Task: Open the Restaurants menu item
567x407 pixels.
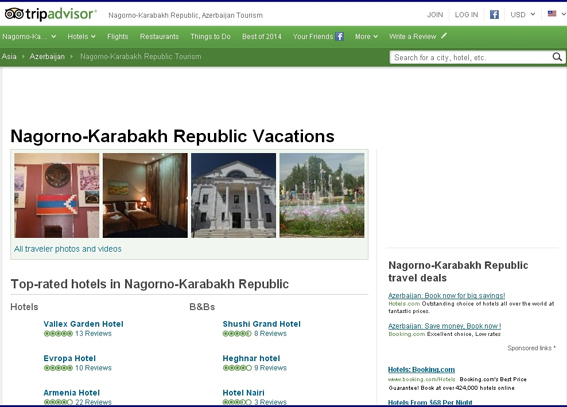Action: coord(159,37)
